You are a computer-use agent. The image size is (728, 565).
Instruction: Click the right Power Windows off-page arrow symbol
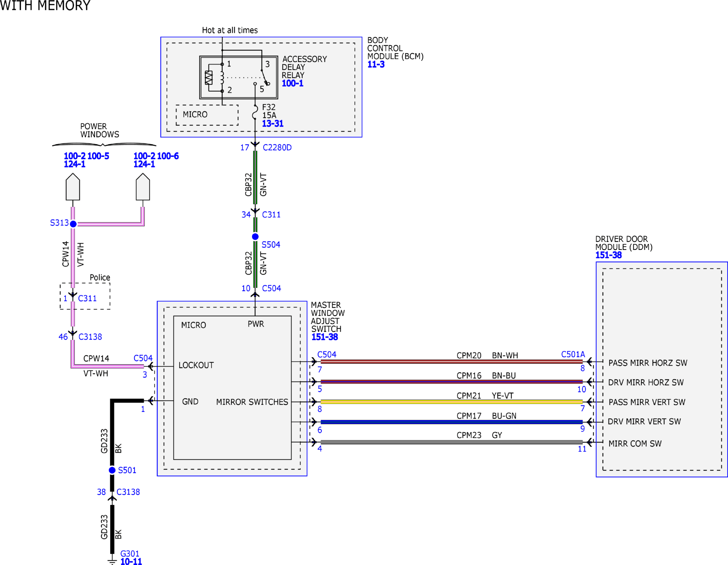tap(143, 187)
